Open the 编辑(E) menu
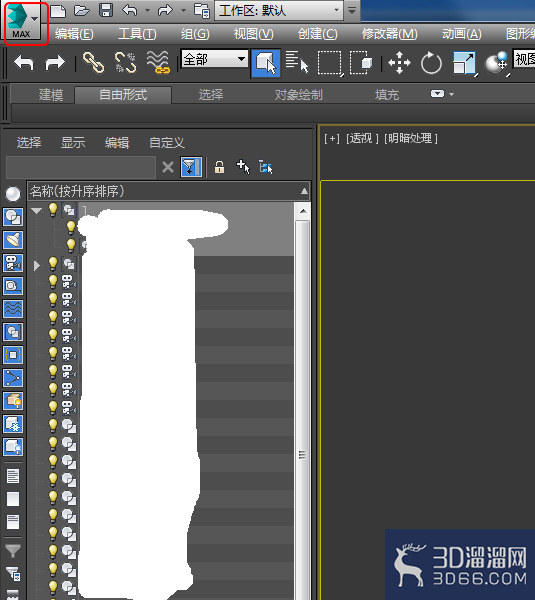This screenshot has height=600, width=535. coord(74,34)
